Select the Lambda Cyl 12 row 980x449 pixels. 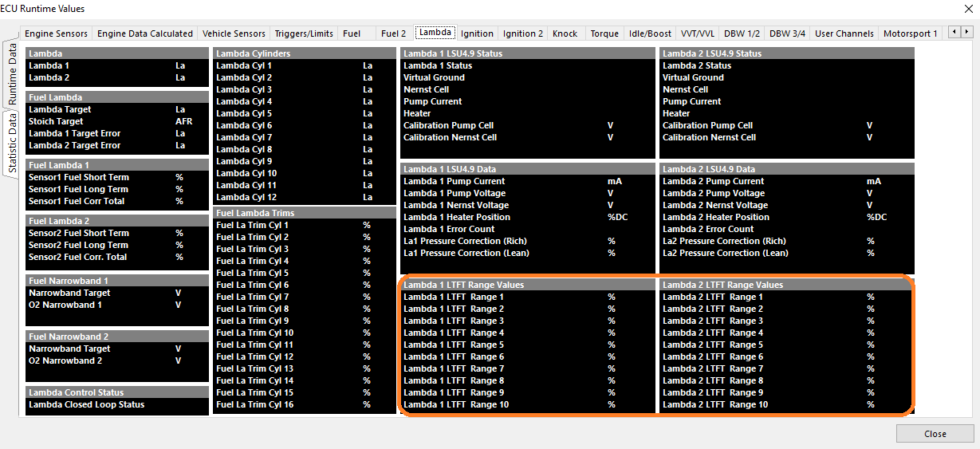305,197
